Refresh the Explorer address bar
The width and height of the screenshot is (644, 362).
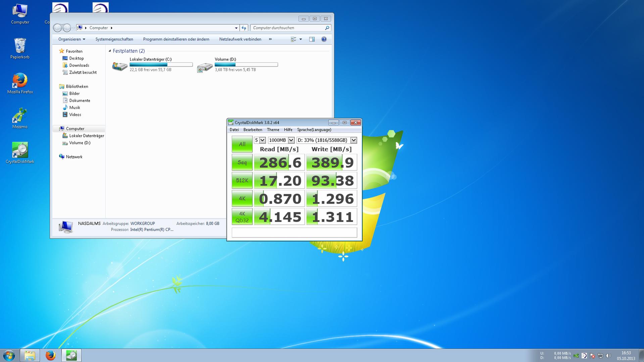coord(244,28)
